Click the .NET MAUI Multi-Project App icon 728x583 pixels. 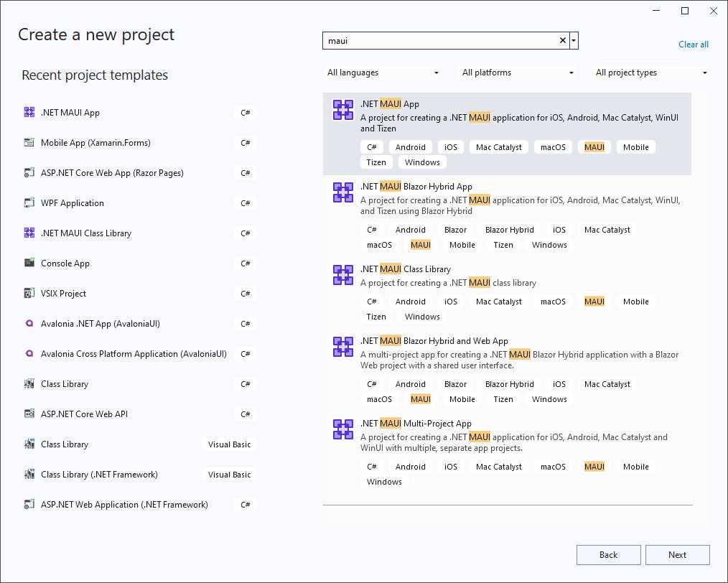[343, 429]
